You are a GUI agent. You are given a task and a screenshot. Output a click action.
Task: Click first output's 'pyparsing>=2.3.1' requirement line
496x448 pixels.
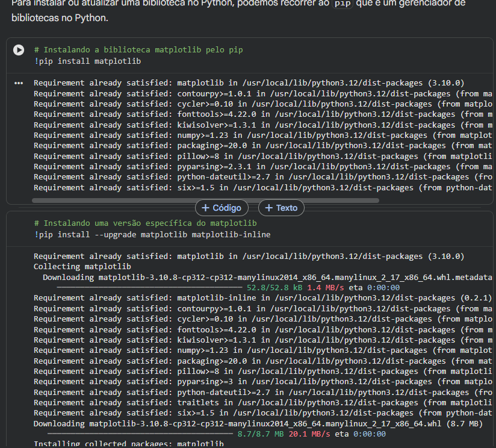pyautogui.click(x=263, y=167)
